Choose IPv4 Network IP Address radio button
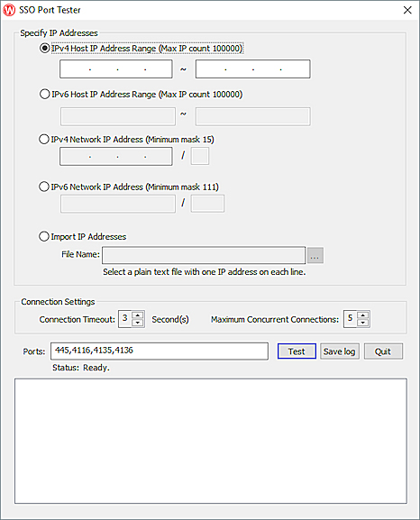Screen dimensions: 420x520 44,140
